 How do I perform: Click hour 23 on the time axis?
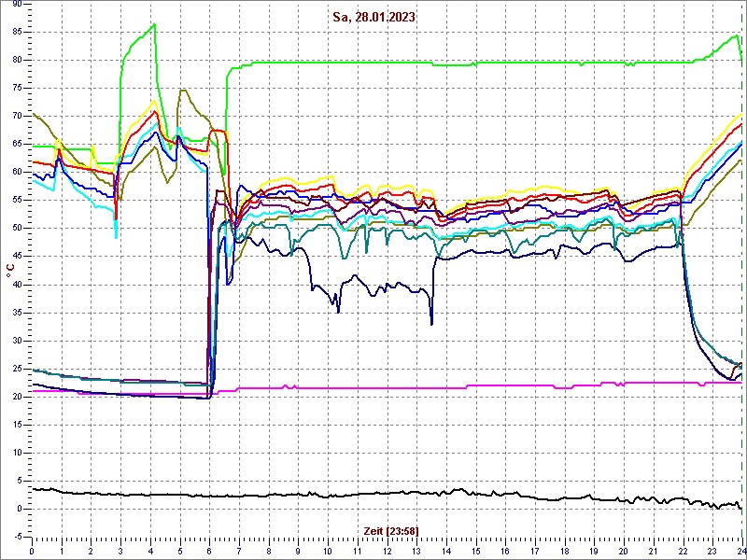712,549
